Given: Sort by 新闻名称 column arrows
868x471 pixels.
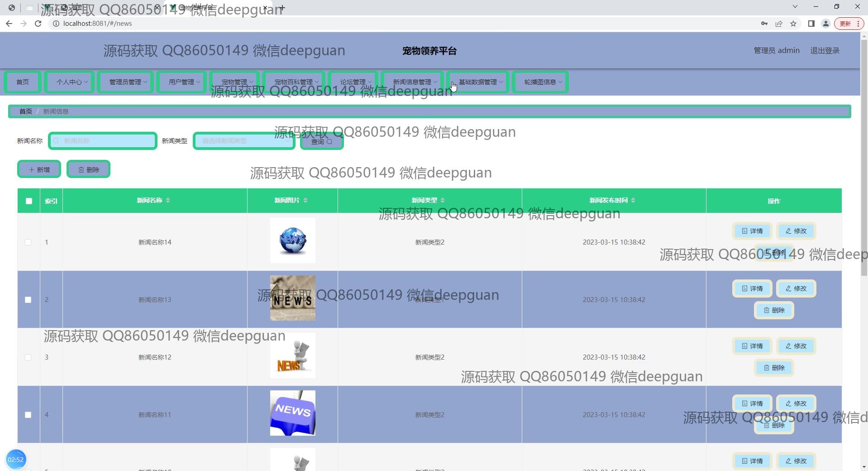Looking at the screenshot, I should [x=168, y=200].
